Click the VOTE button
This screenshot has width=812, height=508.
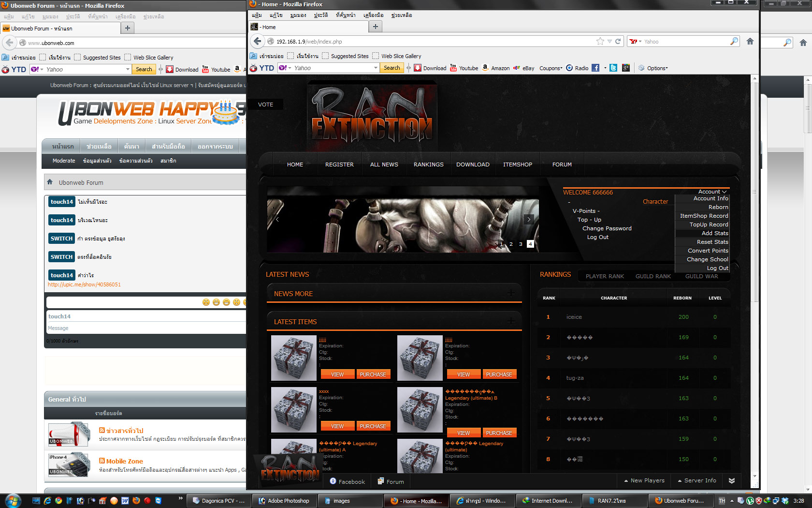[265, 105]
